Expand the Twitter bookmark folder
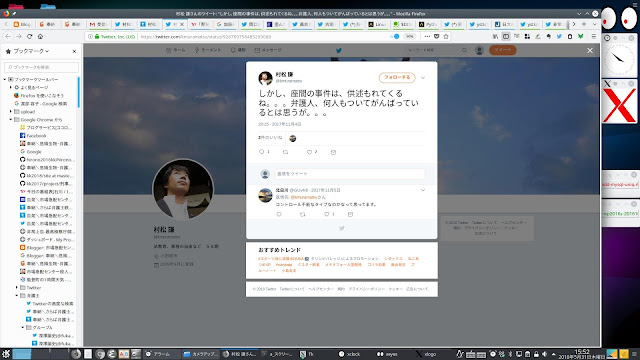This screenshot has width=640, height=360. (17, 288)
